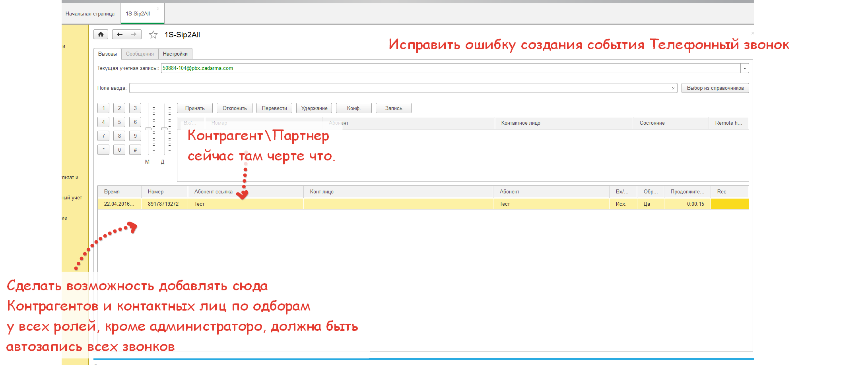The width and height of the screenshot is (868, 365).
Task: Click inside the Поле ввода field
Action: pyautogui.click(x=398, y=88)
